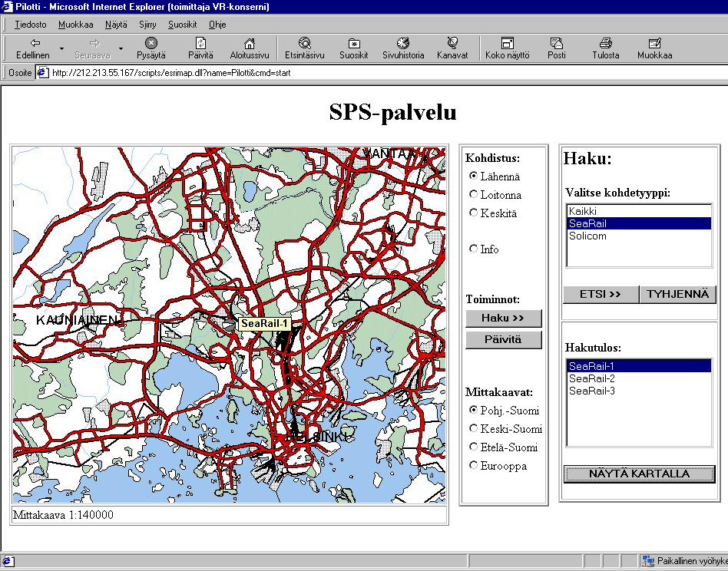Select Solicom in the kohdetyyppi list

click(639, 236)
